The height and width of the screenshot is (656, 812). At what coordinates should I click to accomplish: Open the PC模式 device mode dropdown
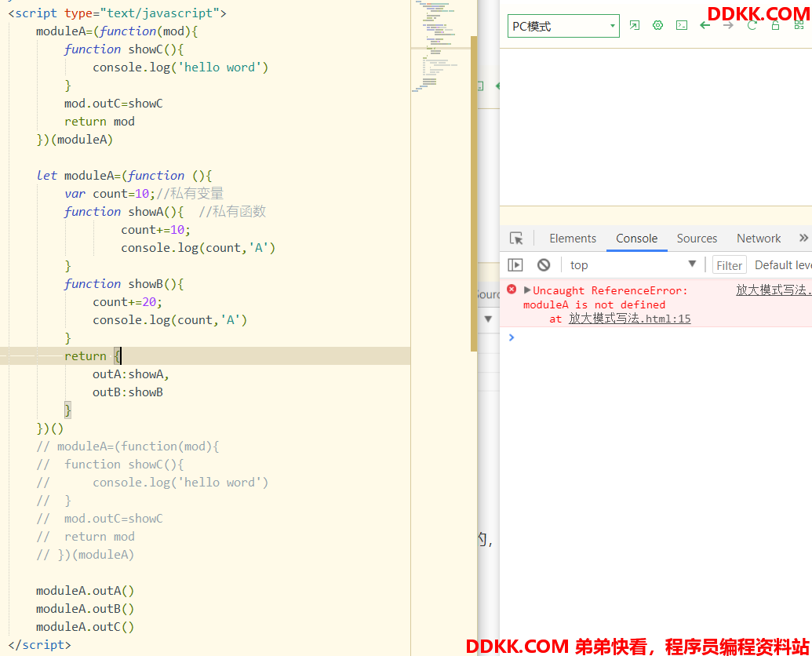tap(563, 26)
